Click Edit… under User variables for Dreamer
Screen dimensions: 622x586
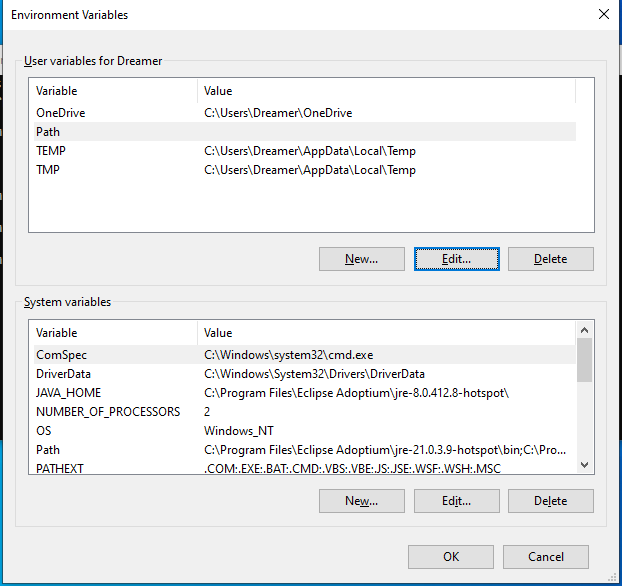coord(457,259)
